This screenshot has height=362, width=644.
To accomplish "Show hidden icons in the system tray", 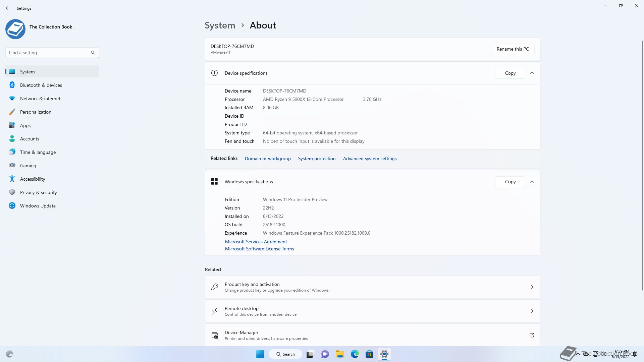I will coord(578,354).
